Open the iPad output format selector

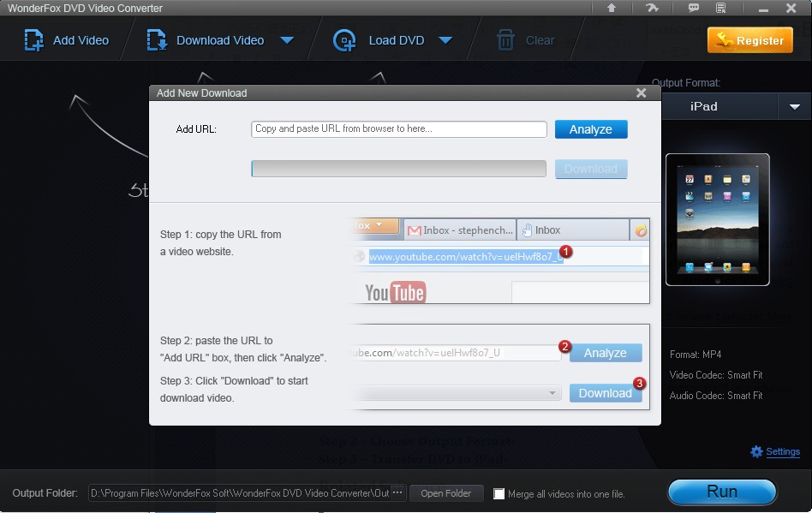coord(719,107)
